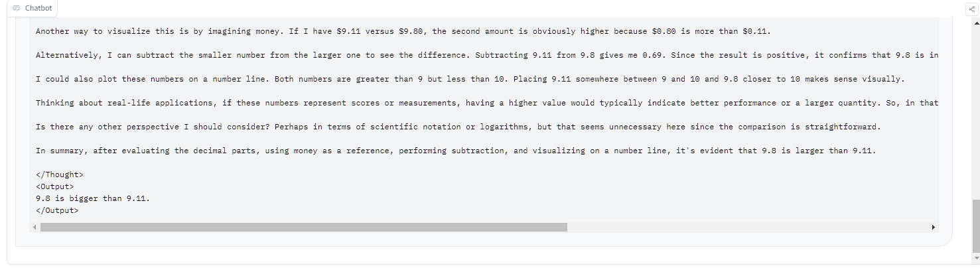Click the Chatbot label text
The image size is (980, 268).
(x=38, y=9)
